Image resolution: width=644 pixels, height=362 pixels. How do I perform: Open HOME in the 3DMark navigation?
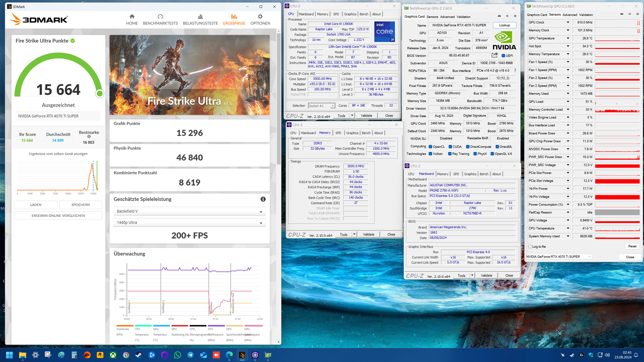point(132,20)
